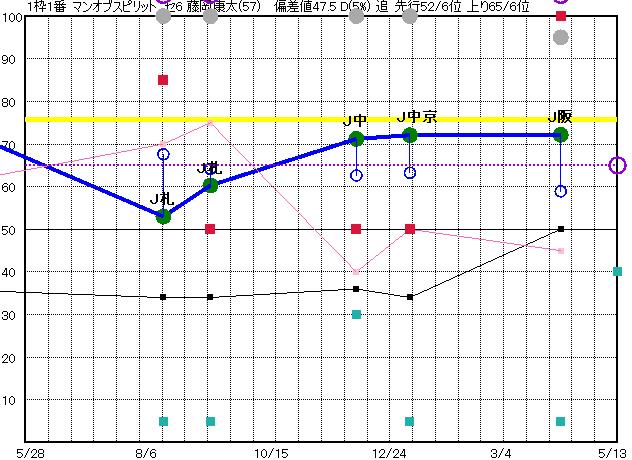Click the black square at 50 under J阪
The height and width of the screenshot is (460, 632).
pos(561,229)
